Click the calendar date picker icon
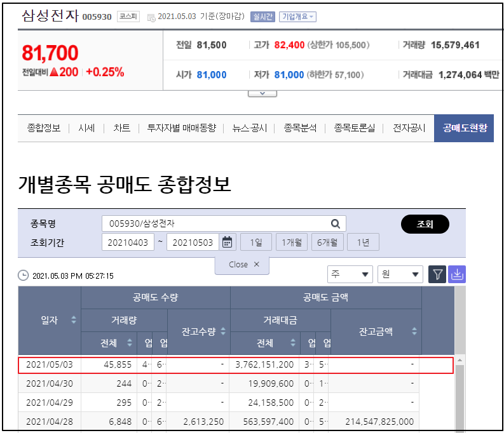This screenshot has height=433, width=504. tap(228, 242)
